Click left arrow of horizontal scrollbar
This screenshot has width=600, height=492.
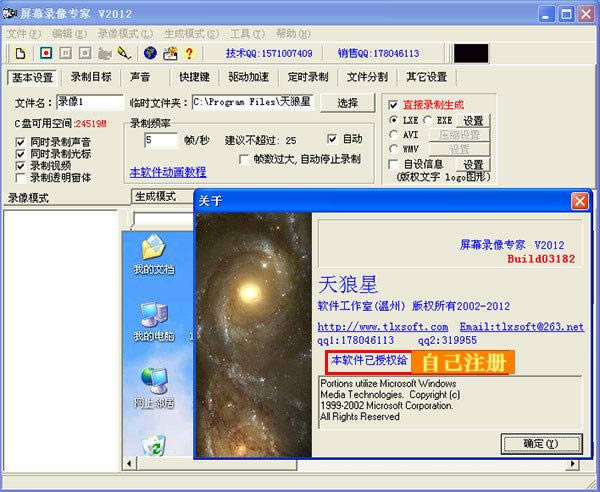(x=129, y=464)
